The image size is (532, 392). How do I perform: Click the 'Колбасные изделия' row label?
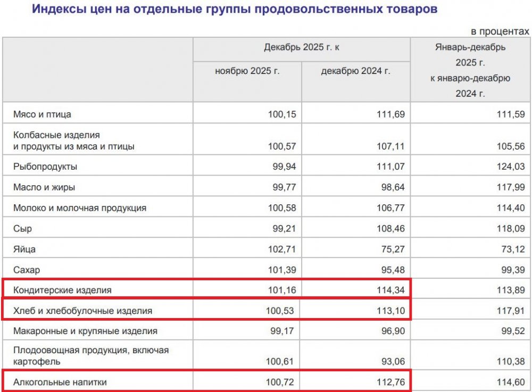point(56,135)
